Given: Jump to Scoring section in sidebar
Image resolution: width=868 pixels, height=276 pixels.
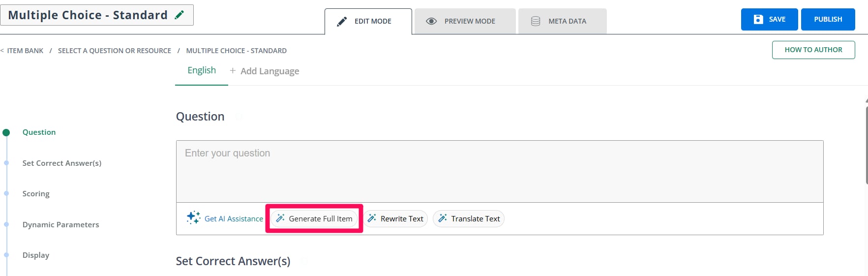Looking at the screenshot, I should (36, 194).
